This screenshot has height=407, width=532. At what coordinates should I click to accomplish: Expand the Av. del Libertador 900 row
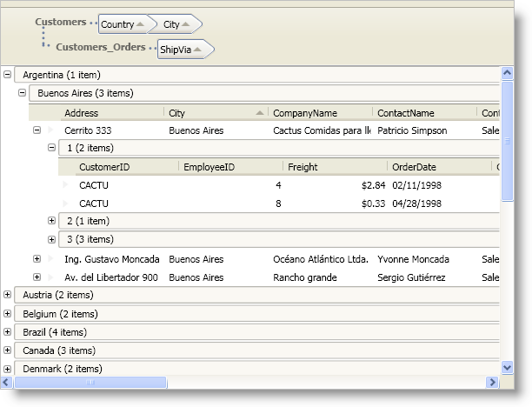coord(37,277)
